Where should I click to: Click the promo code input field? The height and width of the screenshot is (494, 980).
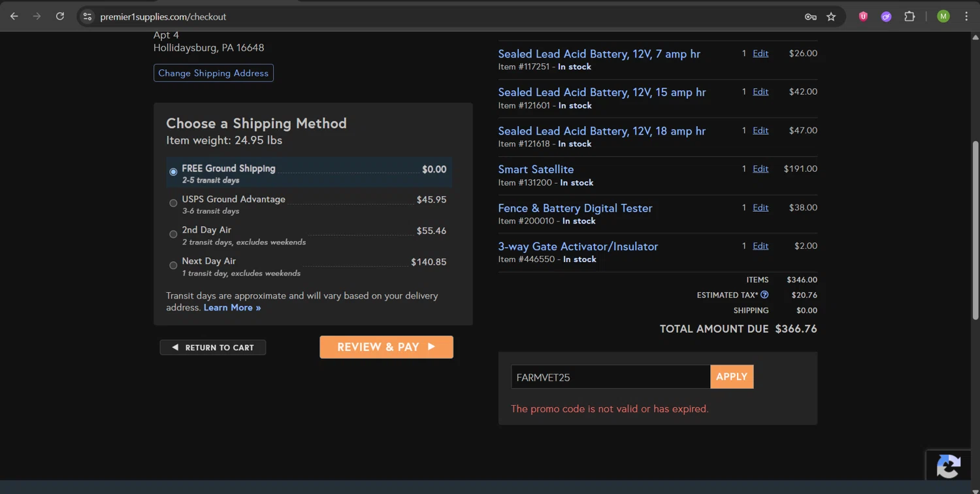coord(610,377)
